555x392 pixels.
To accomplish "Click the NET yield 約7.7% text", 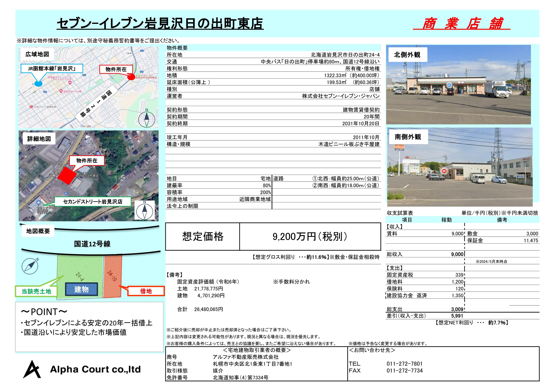I will [x=497, y=322].
